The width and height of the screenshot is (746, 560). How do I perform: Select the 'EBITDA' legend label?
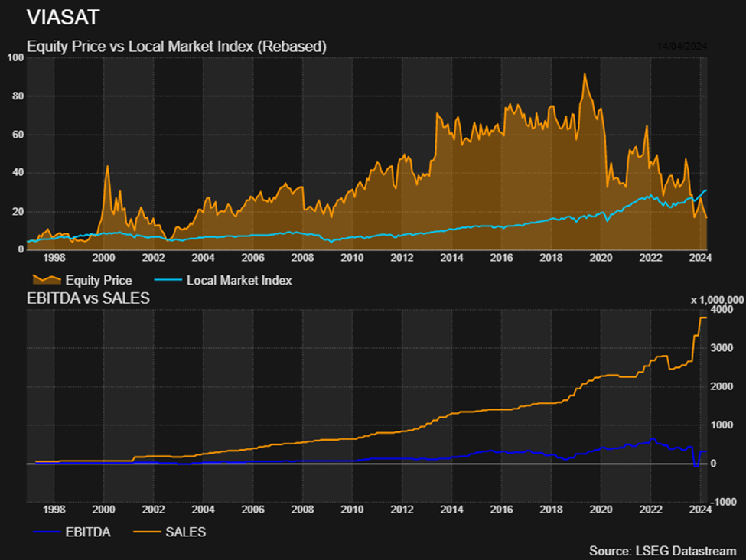pos(88,532)
